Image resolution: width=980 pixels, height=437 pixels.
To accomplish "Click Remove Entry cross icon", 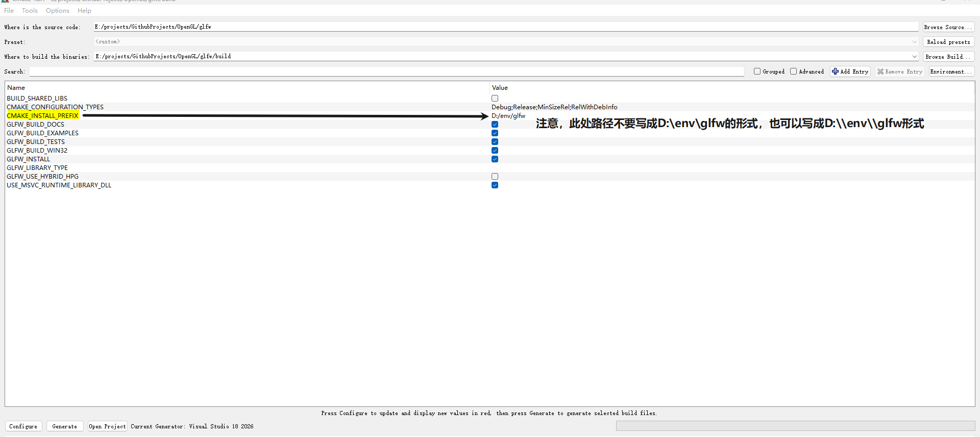I will tap(880, 71).
